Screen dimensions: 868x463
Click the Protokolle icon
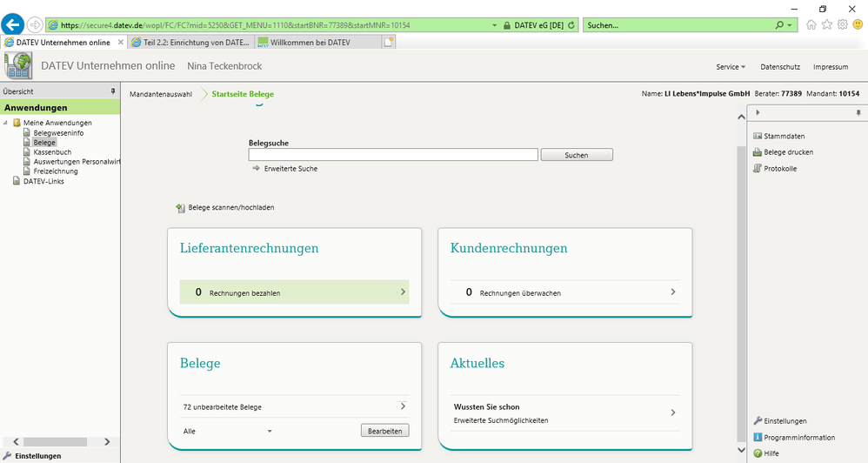(758, 168)
